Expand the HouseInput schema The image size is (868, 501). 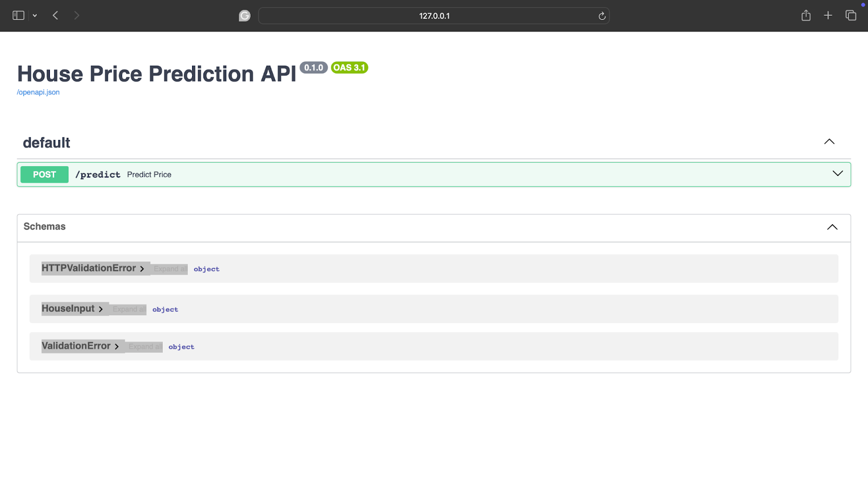tap(72, 308)
